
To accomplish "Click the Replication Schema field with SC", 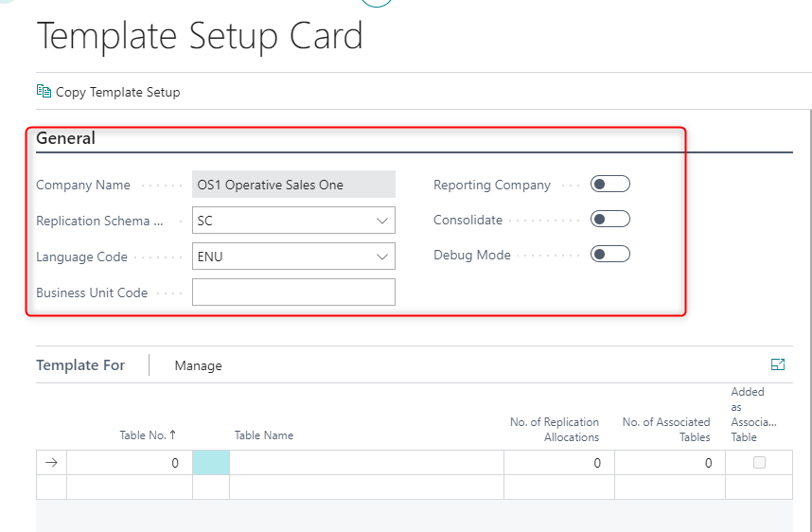I will [x=293, y=221].
